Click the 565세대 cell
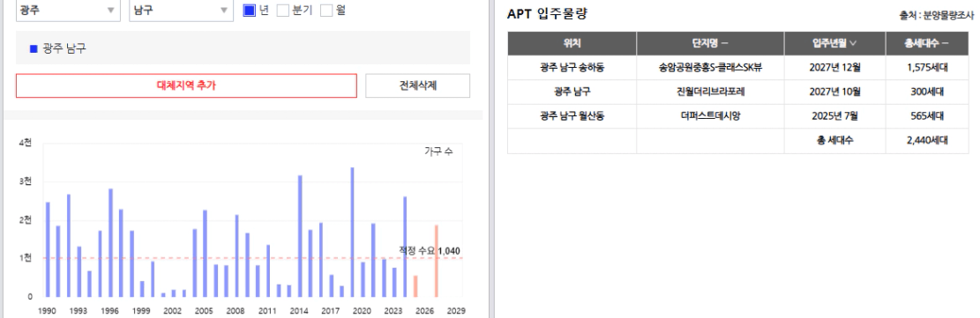This screenshot has width=980, height=318. [x=927, y=116]
